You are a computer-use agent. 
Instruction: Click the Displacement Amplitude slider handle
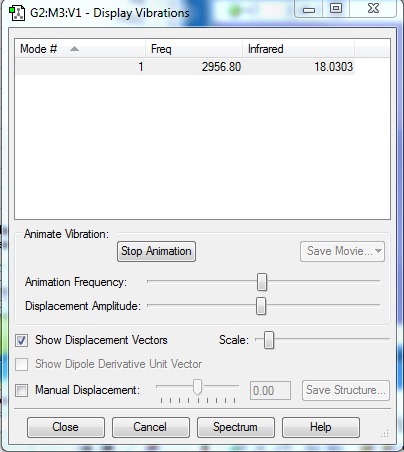click(261, 306)
